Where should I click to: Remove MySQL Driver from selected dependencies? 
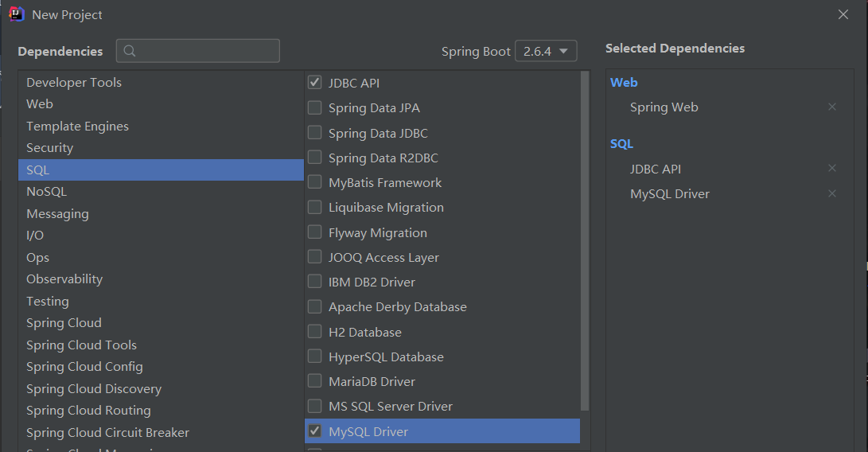pyautogui.click(x=832, y=193)
